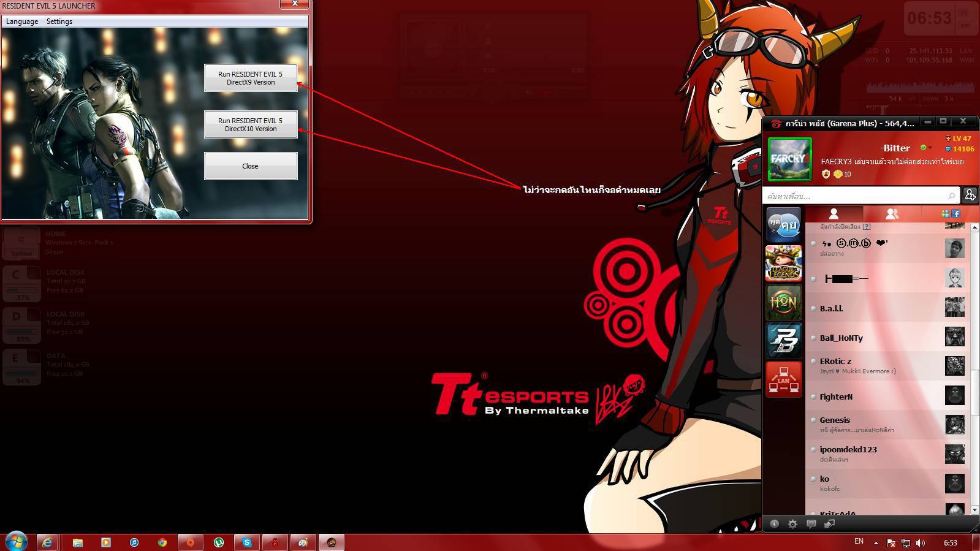The height and width of the screenshot is (551, 980).
Task: Click the gold coin icon showing 10
Action: click(x=838, y=174)
